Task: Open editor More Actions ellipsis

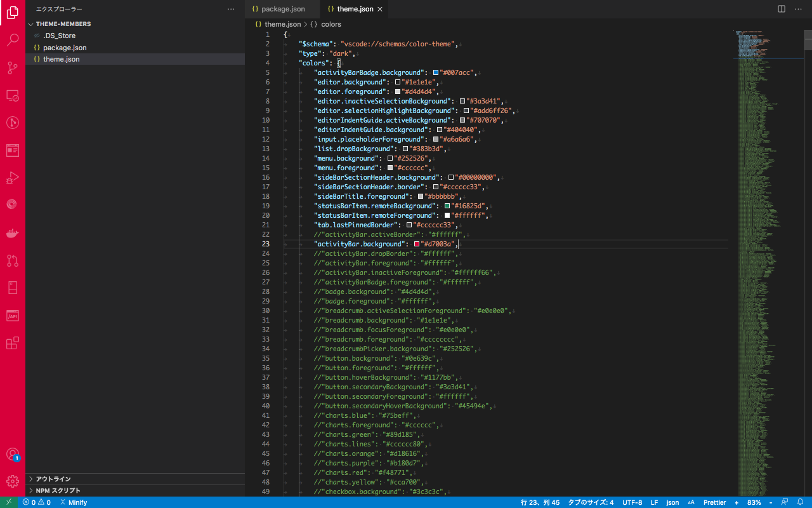Action: (798, 9)
